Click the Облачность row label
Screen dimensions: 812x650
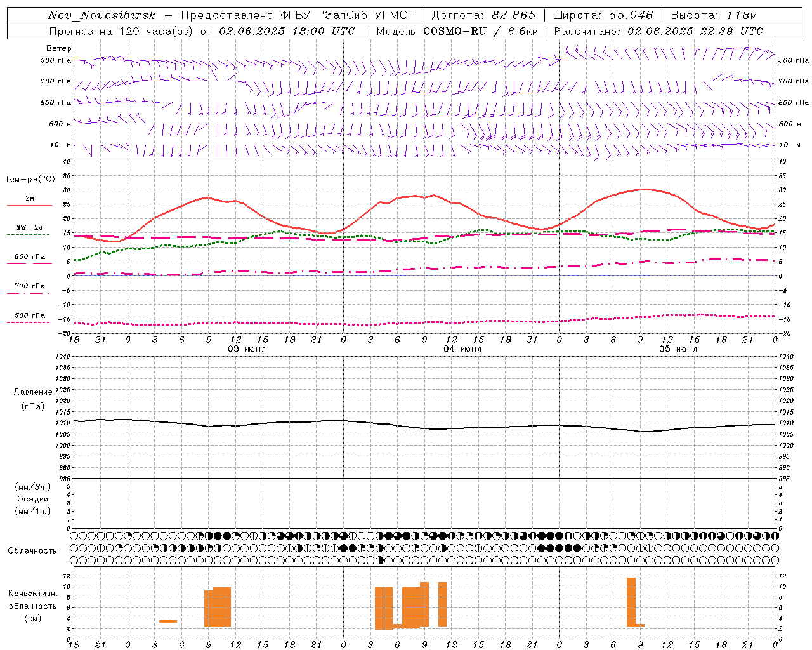[x=32, y=550]
